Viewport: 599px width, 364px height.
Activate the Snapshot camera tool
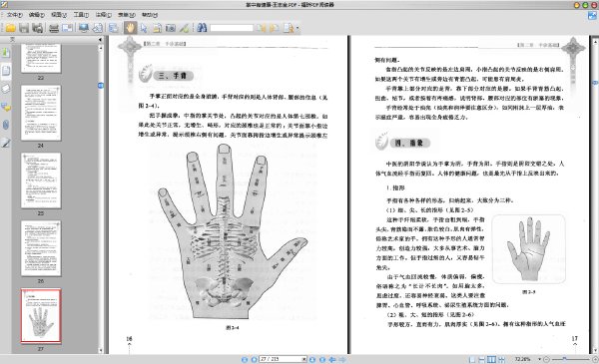coord(171,28)
